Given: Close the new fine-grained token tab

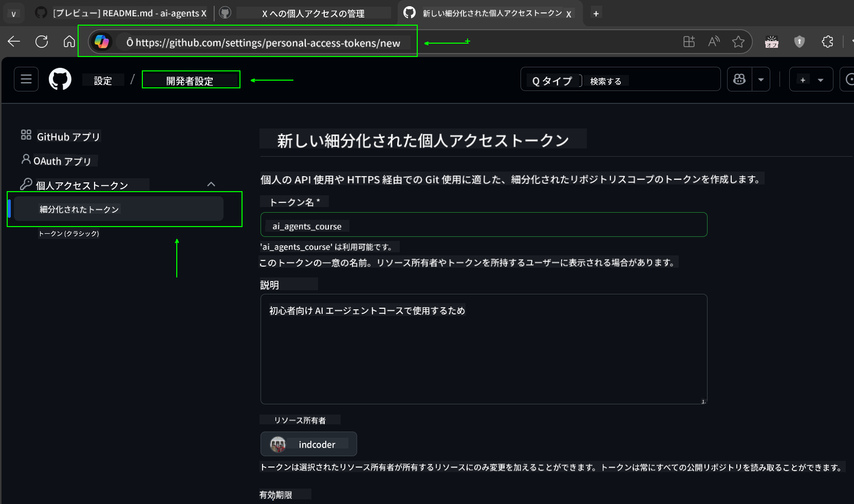Looking at the screenshot, I should pos(569,14).
